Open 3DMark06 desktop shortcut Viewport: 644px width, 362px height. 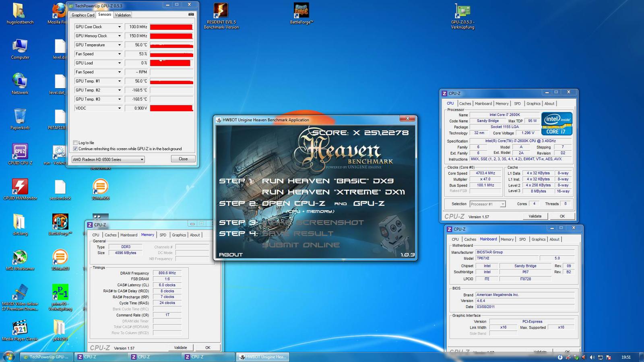pyautogui.click(x=100, y=189)
